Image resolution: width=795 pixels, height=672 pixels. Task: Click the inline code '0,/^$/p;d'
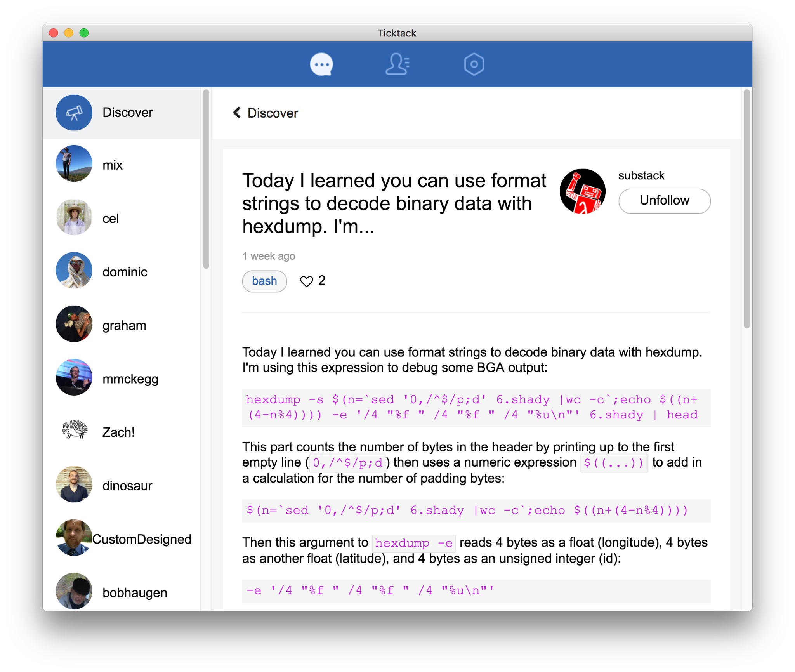[347, 463]
